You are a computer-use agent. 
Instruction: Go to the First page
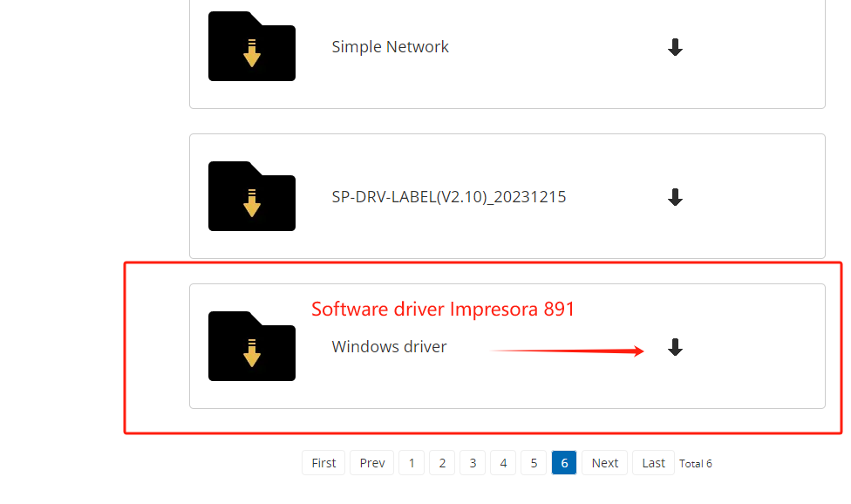323,463
